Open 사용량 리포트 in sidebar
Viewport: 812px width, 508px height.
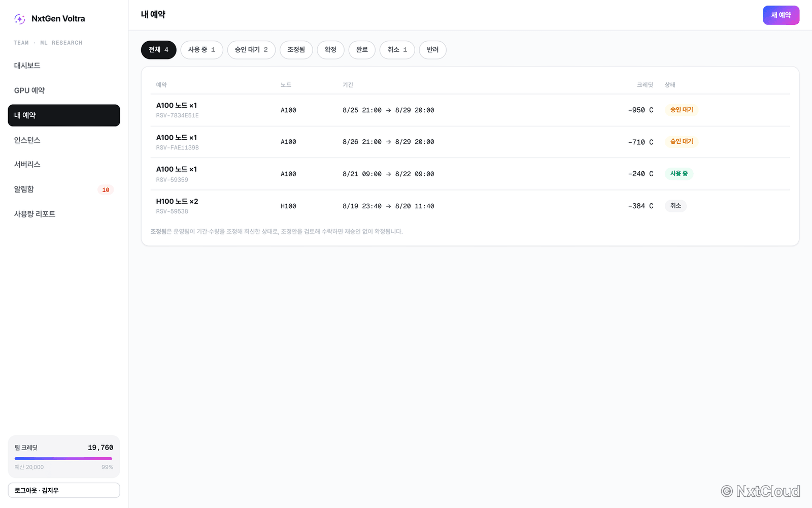(x=64, y=214)
